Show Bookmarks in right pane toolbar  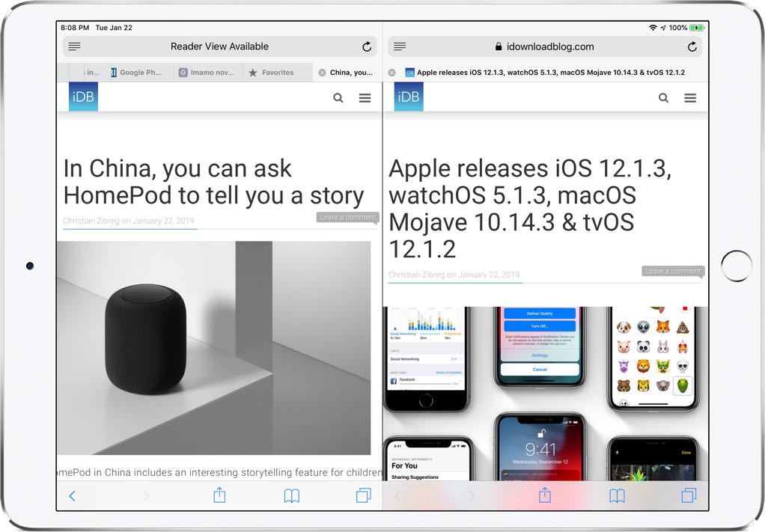(617, 495)
